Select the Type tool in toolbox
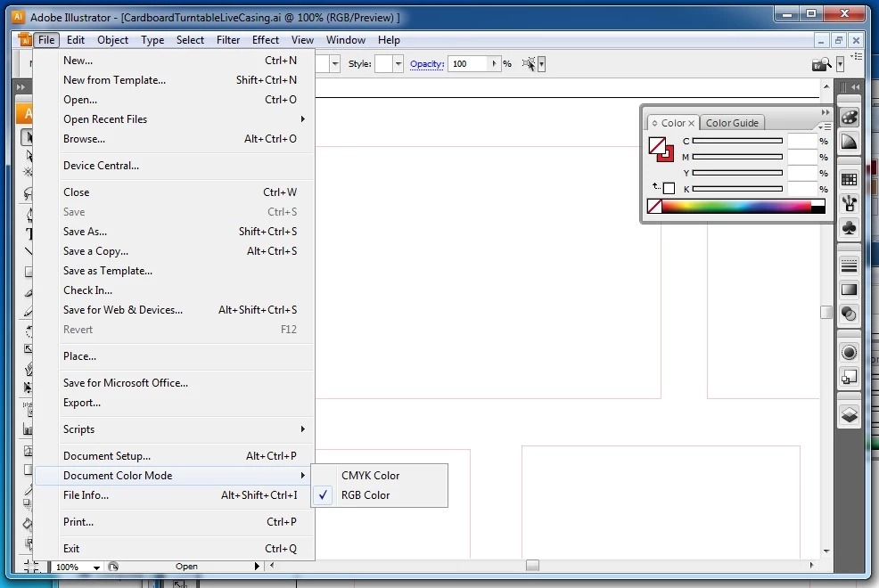 click(28, 234)
